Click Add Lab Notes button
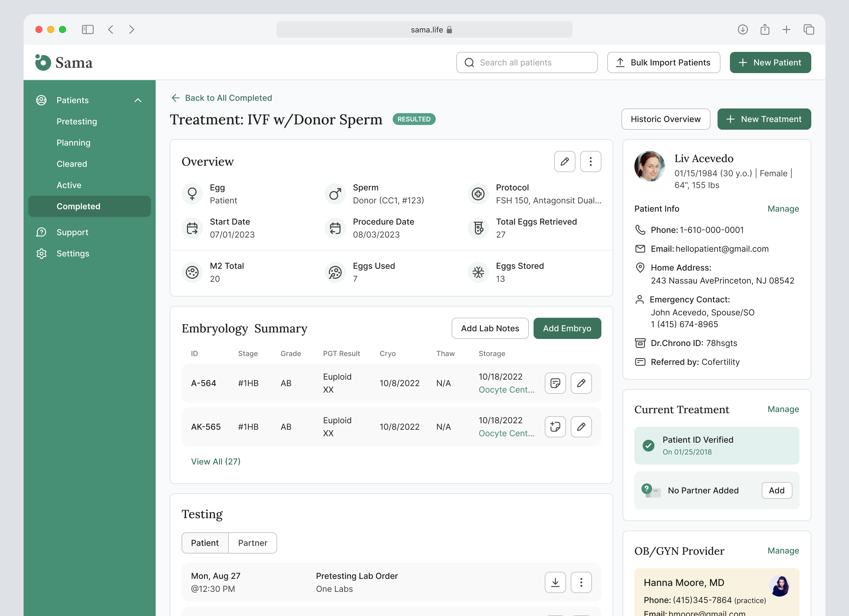The image size is (849, 616). [490, 328]
